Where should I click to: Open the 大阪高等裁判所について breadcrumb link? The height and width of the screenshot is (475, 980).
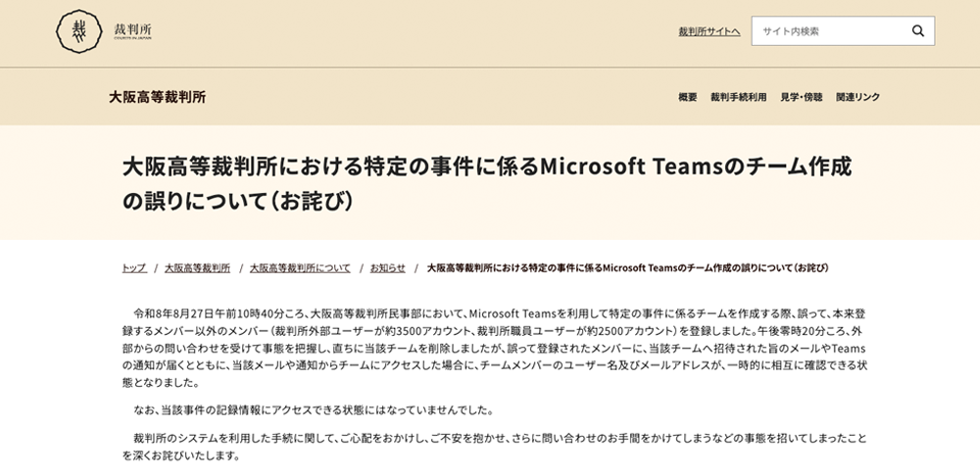click(300, 268)
